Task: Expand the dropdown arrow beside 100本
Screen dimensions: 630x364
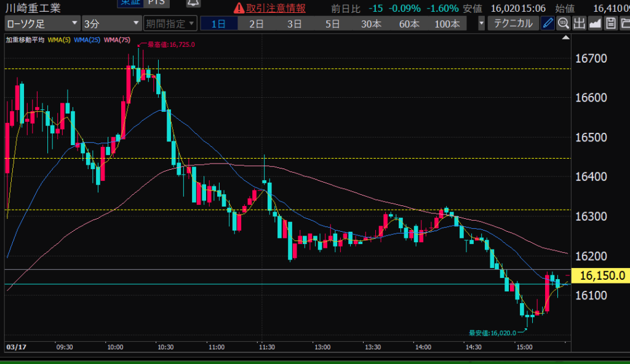Action: 480,24
